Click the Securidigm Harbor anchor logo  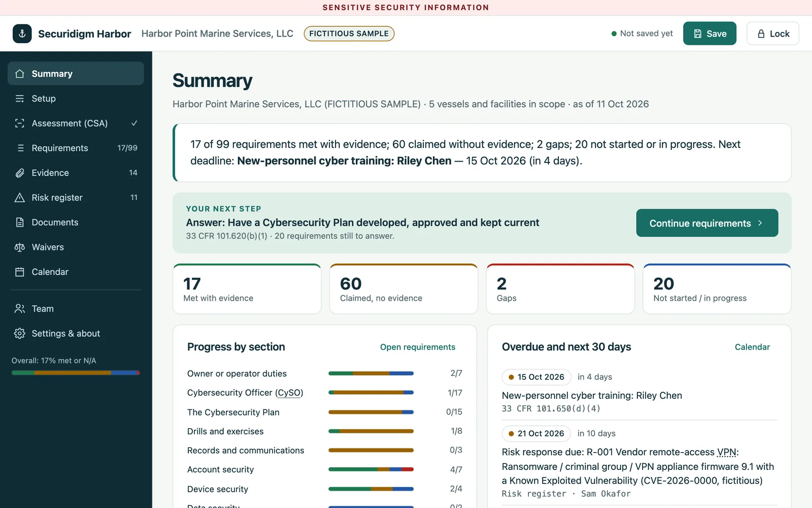22,34
